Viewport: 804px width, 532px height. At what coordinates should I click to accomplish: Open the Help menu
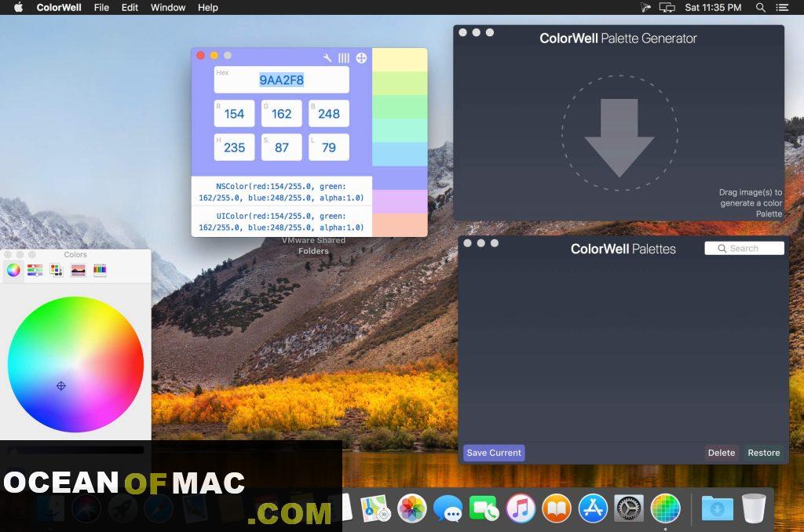click(207, 7)
